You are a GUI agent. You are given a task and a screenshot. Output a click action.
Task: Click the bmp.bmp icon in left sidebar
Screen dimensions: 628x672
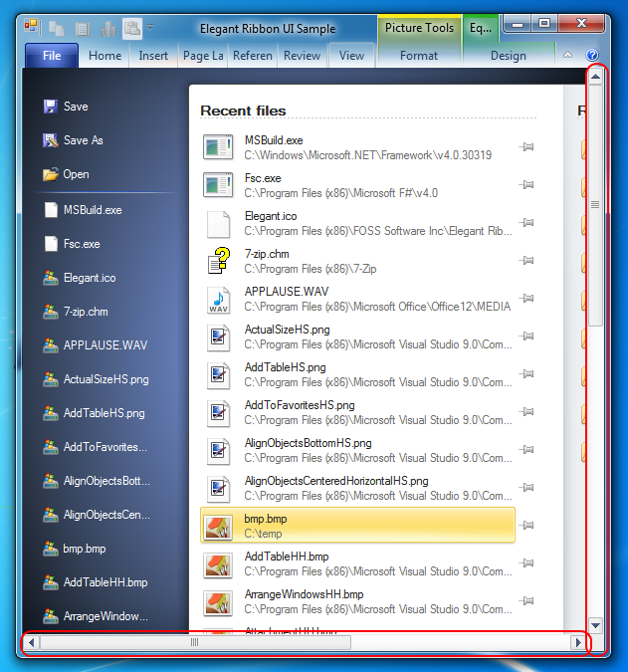(x=51, y=549)
